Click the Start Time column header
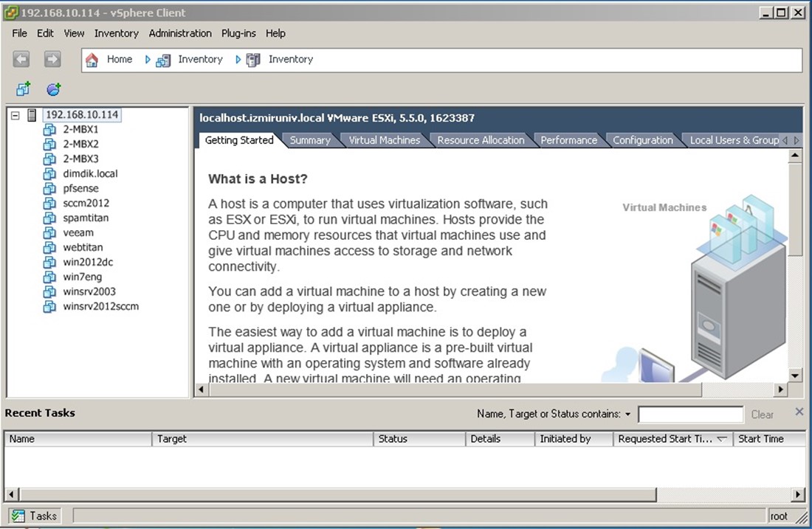Image resolution: width=812 pixels, height=529 pixels. point(769,439)
